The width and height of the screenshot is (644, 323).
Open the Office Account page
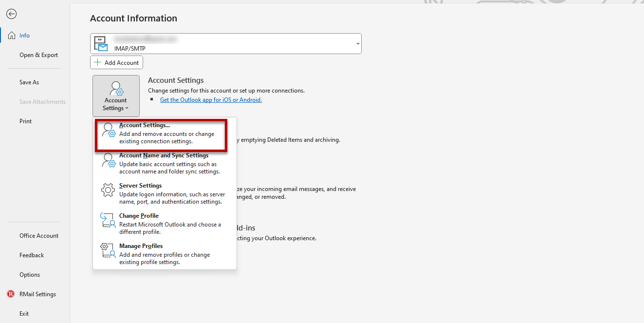pos(39,236)
